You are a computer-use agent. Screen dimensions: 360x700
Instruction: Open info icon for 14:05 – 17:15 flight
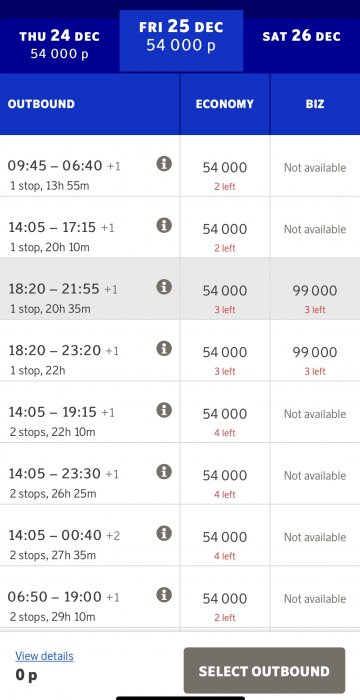pyautogui.click(x=164, y=225)
